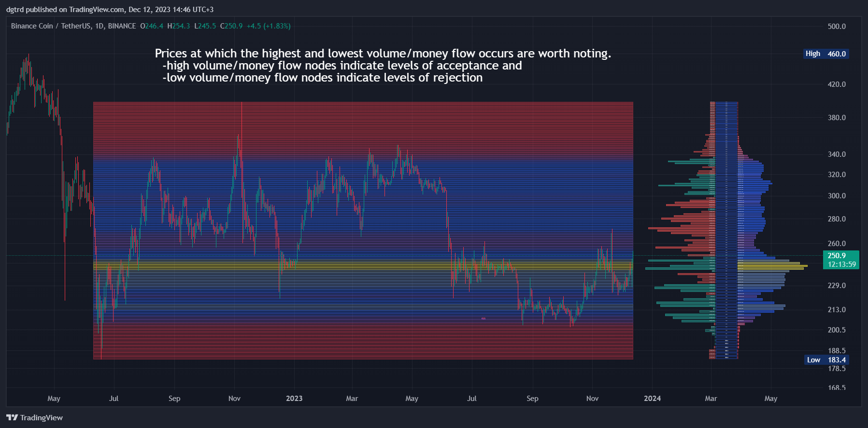Click the annotation line about low volume nodes
This screenshot has height=428, width=868.
pos(323,78)
